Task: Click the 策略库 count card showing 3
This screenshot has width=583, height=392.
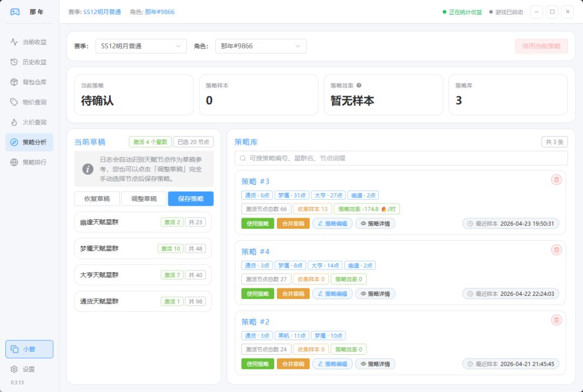Action: click(x=509, y=95)
